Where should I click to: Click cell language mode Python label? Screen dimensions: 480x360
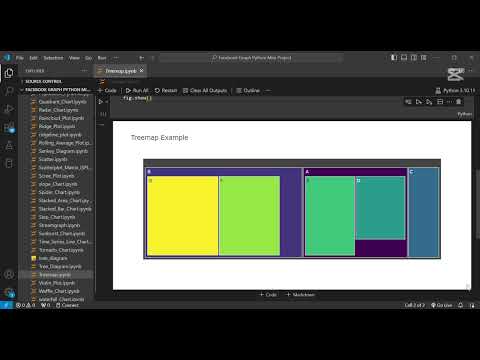pyautogui.click(x=464, y=114)
